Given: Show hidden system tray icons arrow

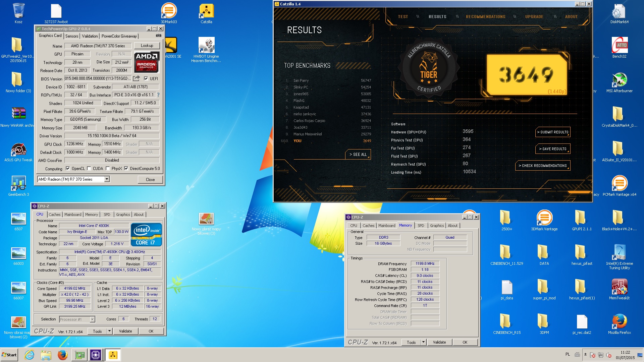Looking at the screenshot, I should coord(585,355).
